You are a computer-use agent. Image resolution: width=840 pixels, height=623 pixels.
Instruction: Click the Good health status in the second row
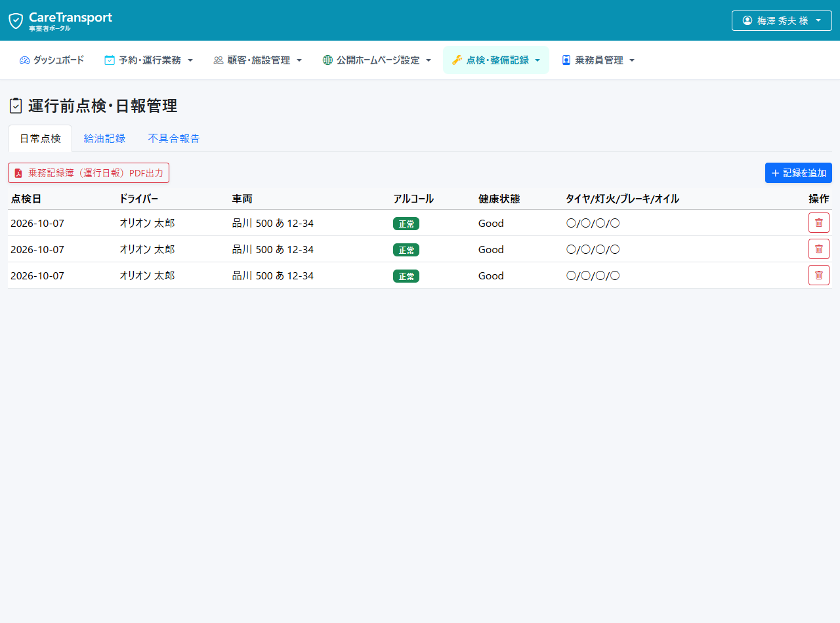(x=491, y=249)
